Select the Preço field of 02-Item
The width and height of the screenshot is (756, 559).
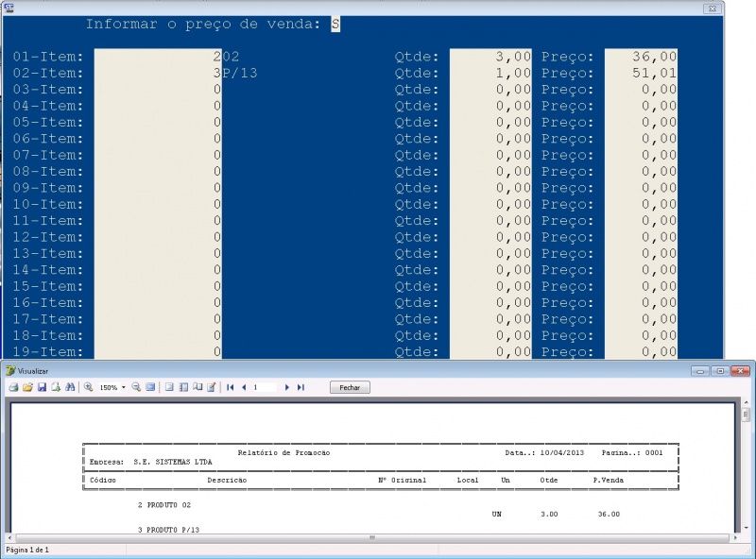click(641, 74)
